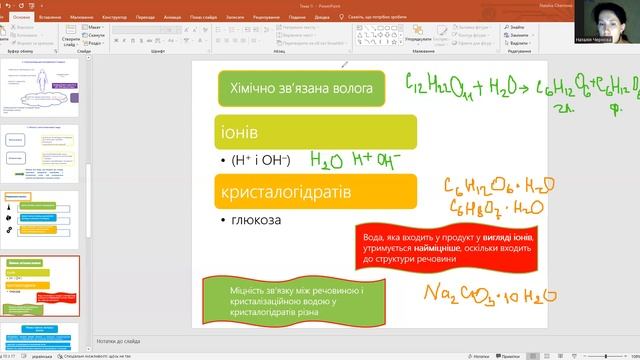Toggle Italic formatting button
This screenshot has height=360, width=640.
click(124, 41)
